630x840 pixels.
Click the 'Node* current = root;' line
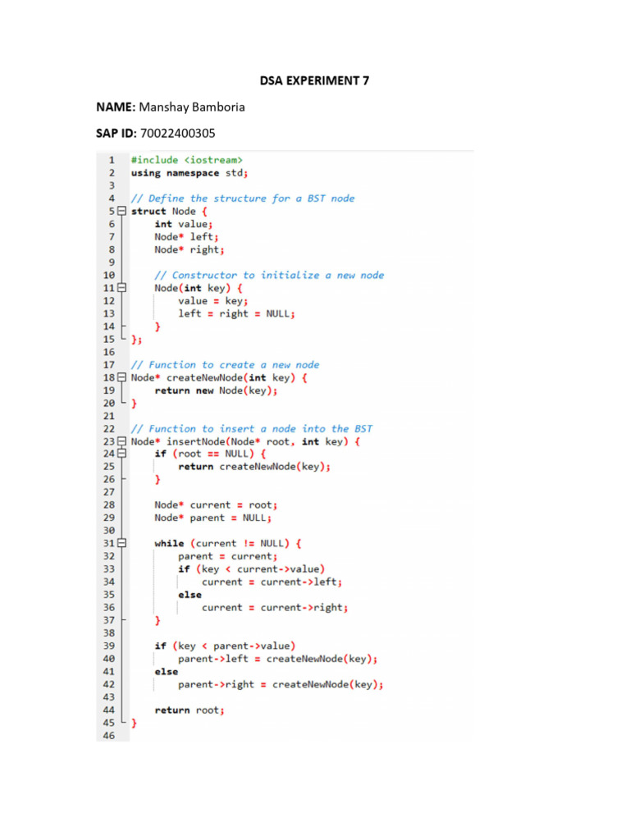click(216, 505)
